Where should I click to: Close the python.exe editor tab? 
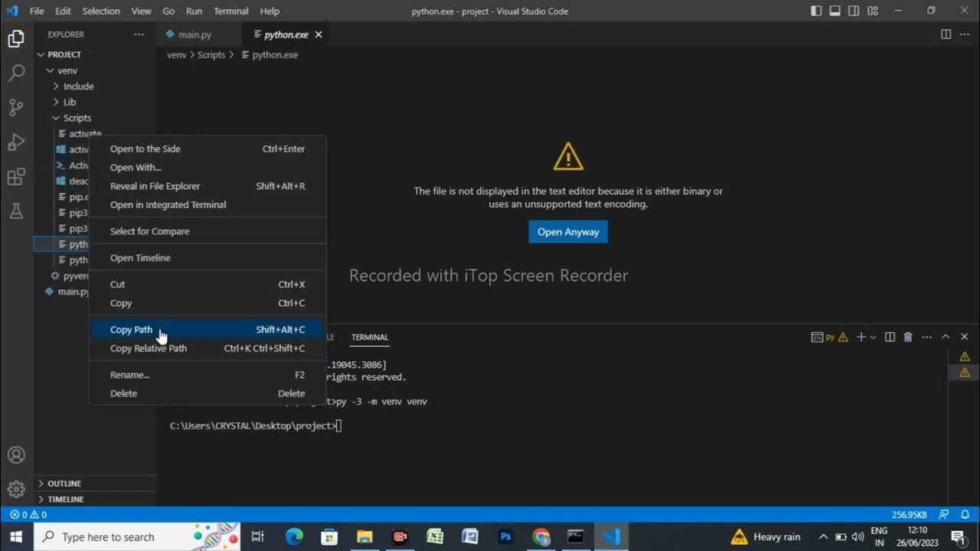318,34
